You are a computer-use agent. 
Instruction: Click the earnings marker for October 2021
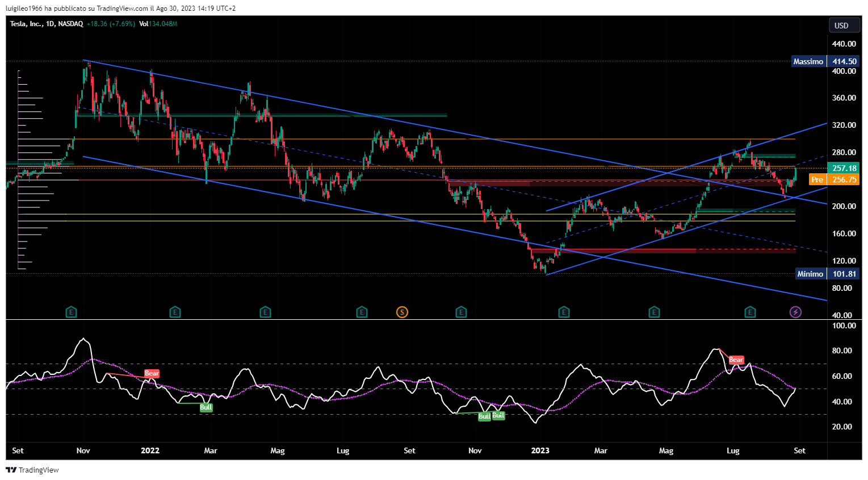pos(71,312)
